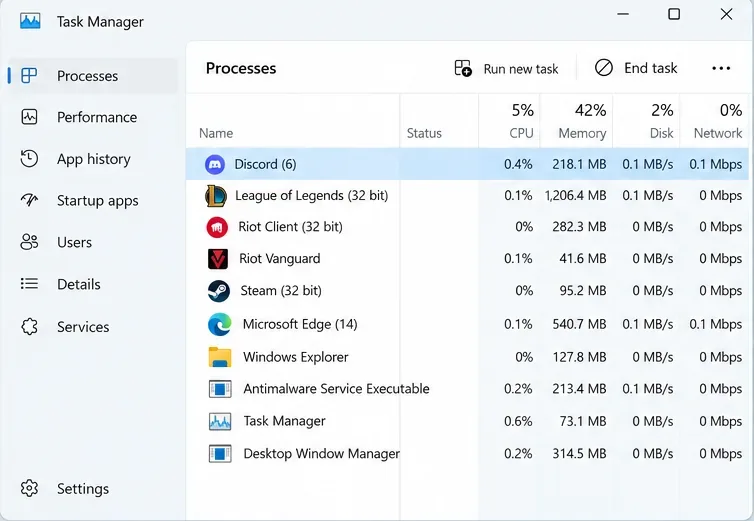Select the Riot Client (32 bit) name
754x521 pixels.
point(290,227)
